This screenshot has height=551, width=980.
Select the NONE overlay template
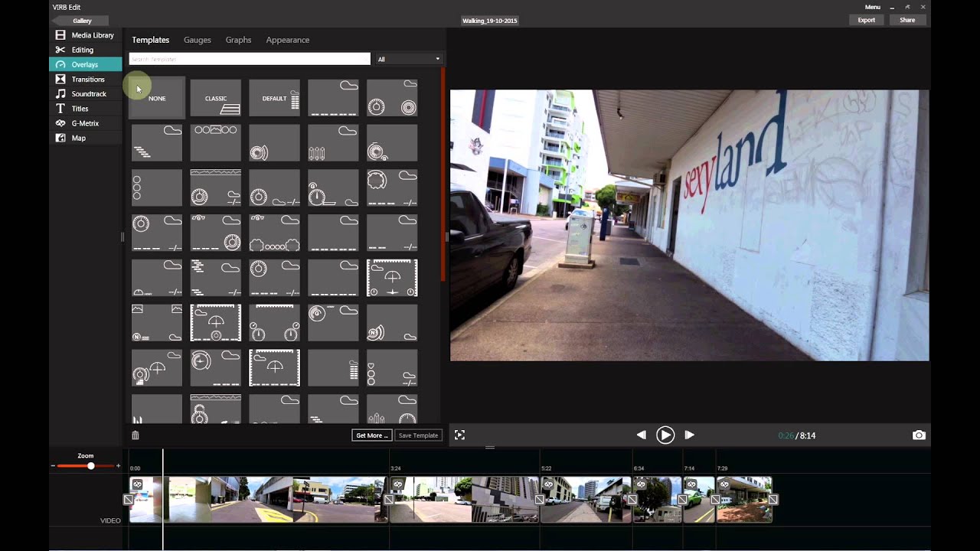pos(157,98)
